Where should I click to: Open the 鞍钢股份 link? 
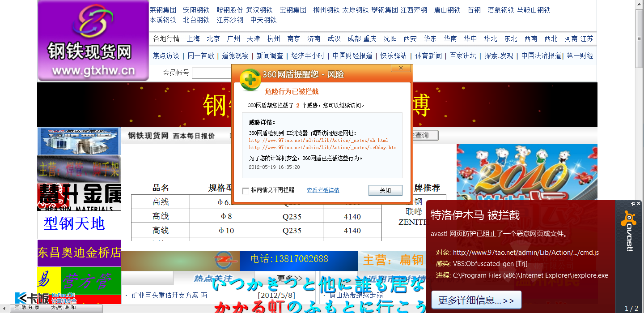230,10
